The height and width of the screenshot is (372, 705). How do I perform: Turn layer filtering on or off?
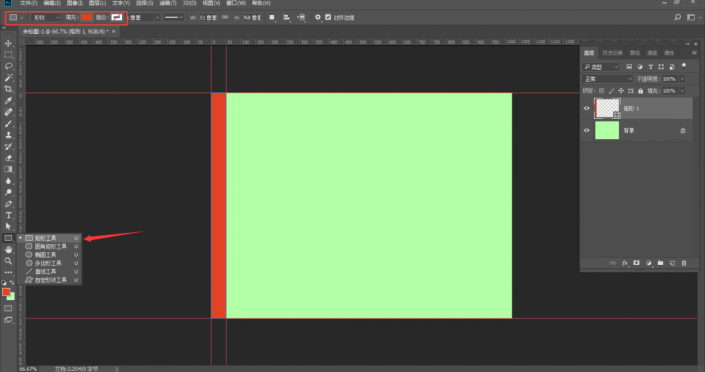(x=684, y=66)
